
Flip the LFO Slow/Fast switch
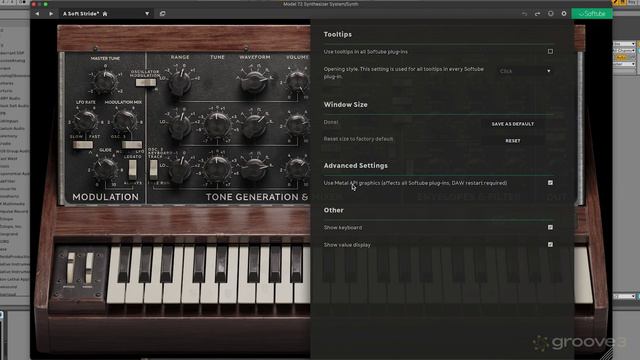tap(83, 145)
